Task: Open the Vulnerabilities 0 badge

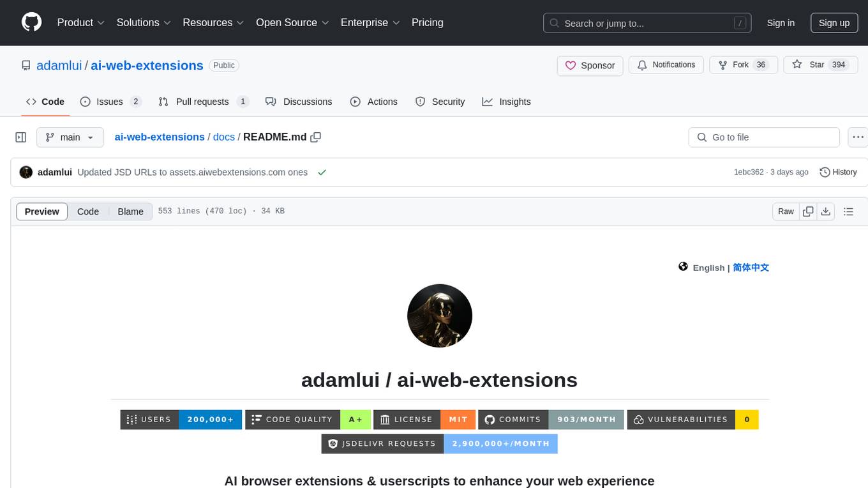Action: point(693,420)
